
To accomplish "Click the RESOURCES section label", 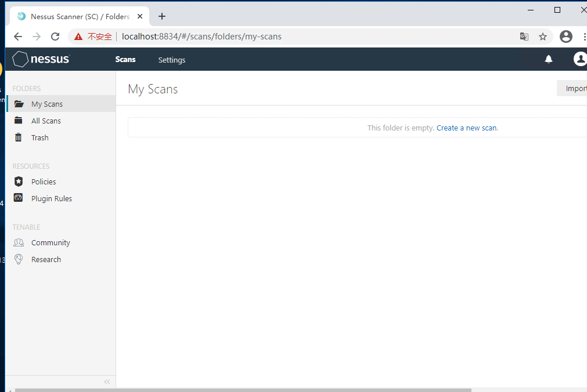I will click(31, 166).
